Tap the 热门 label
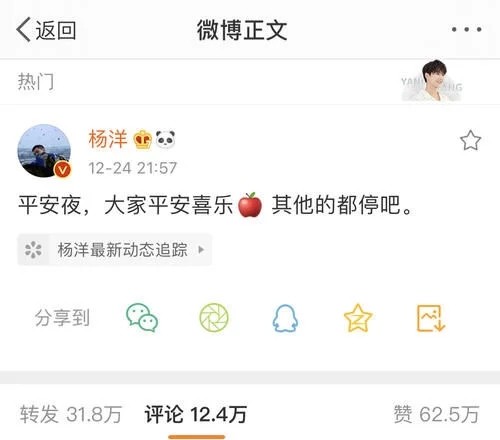This screenshot has height=440, width=500. pos(36,81)
